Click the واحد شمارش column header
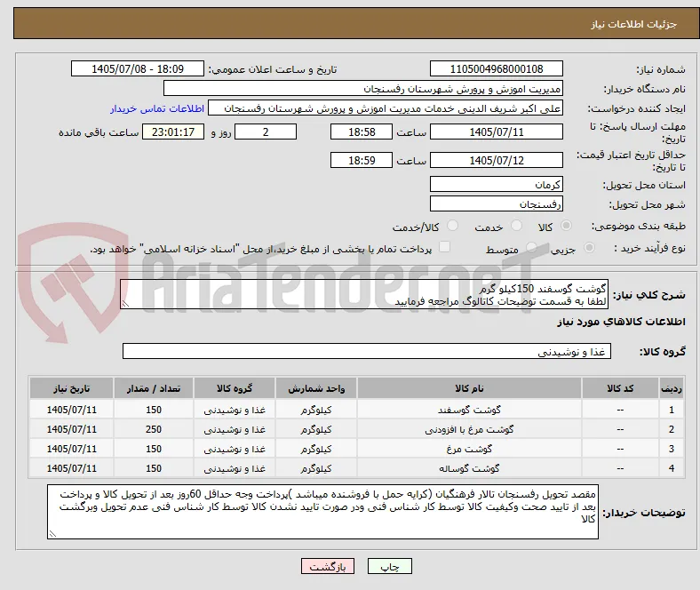The width and height of the screenshot is (700, 590). 316,388
